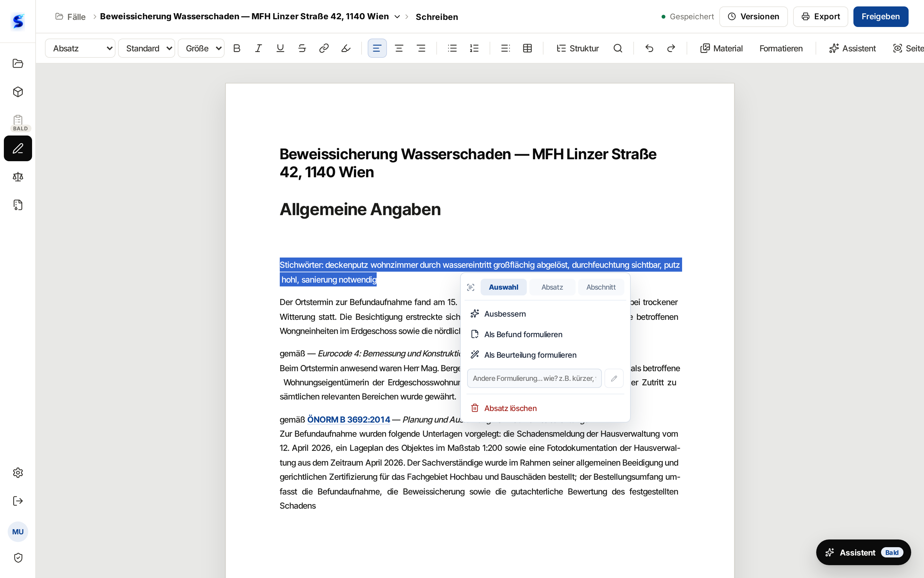Click the search magnifier icon

click(618, 48)
